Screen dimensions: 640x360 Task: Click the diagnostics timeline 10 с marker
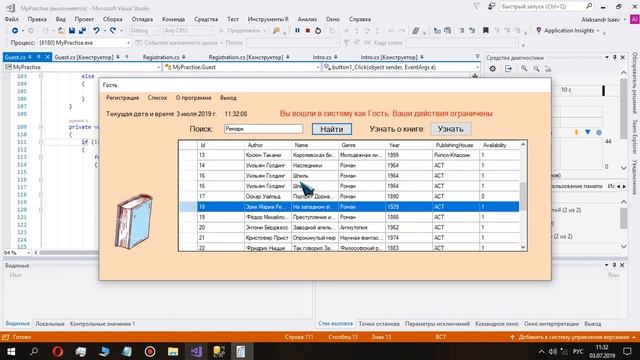(x=566, y=90)
